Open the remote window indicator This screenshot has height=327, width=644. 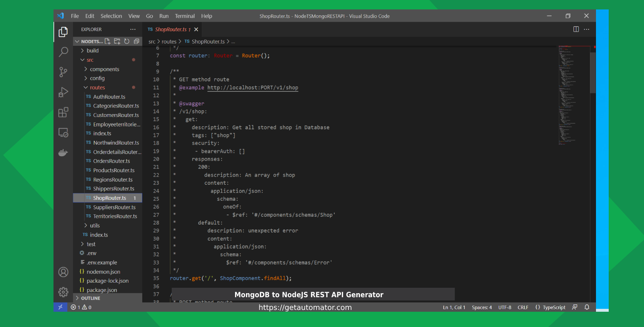[60, 307]
